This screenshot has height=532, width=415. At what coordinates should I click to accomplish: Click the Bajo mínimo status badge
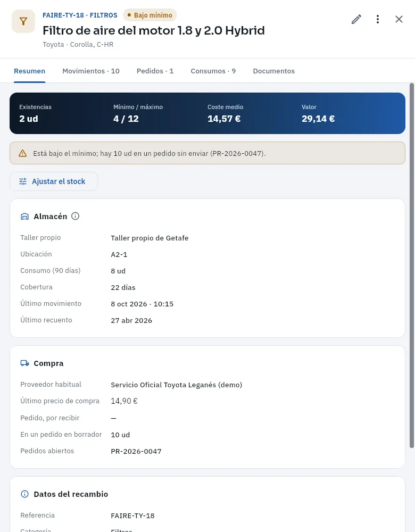150,15
